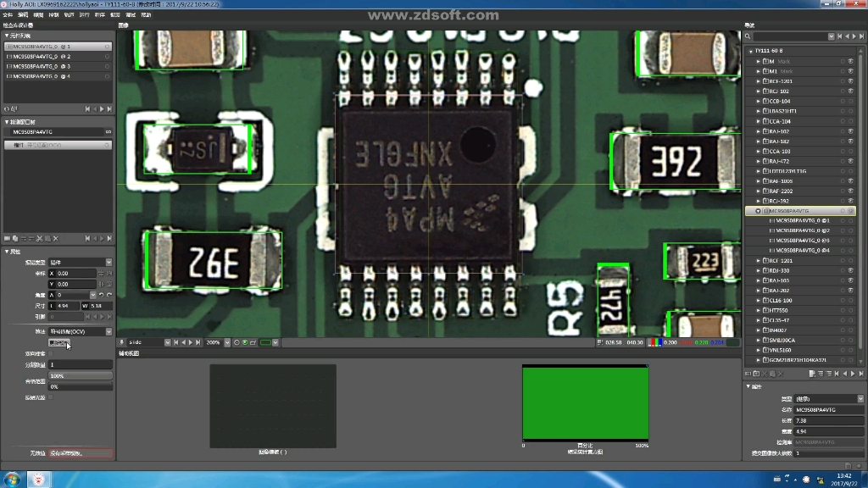
Task: Rotate counter-clockwise using the undo-arrow icon
Action: (x=102, y=295)
